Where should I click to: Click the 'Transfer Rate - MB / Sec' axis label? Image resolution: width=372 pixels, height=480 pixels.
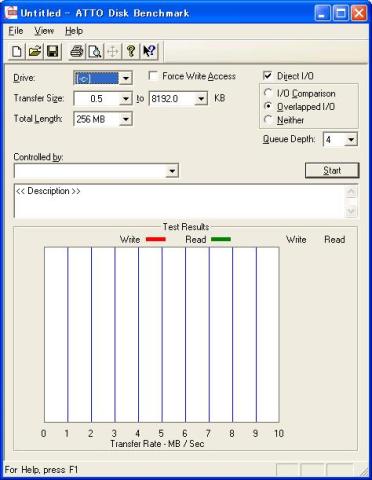pos(157,444)
